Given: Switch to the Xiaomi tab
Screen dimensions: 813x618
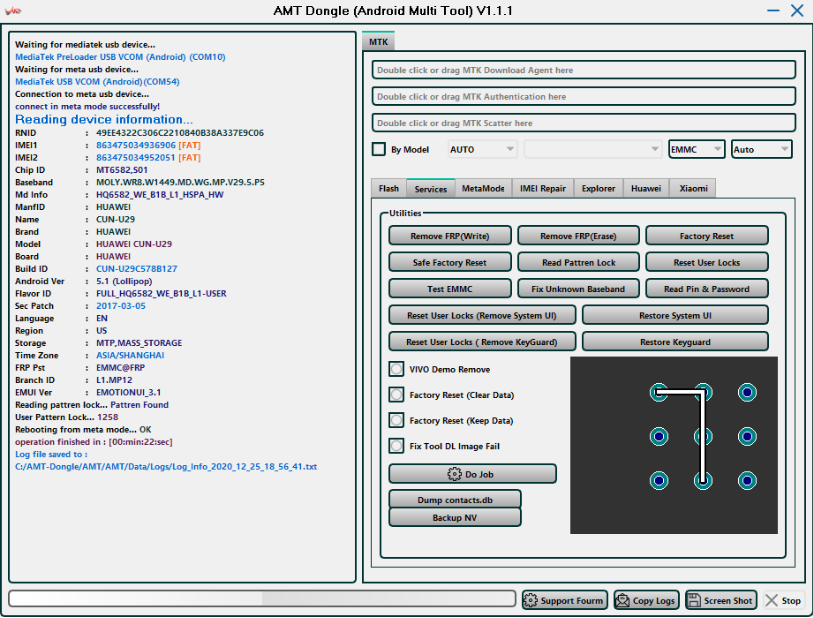Looking at the screenshot, I should 693,188.
